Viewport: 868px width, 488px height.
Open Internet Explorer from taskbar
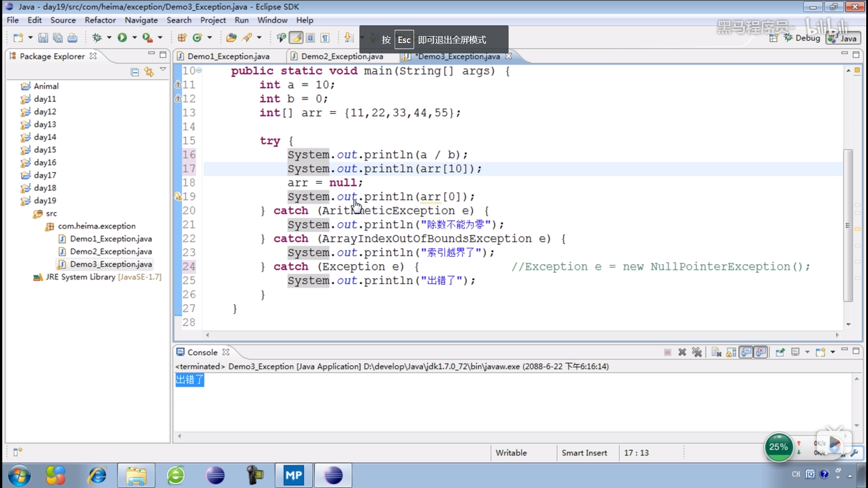[x=97, y=475]
